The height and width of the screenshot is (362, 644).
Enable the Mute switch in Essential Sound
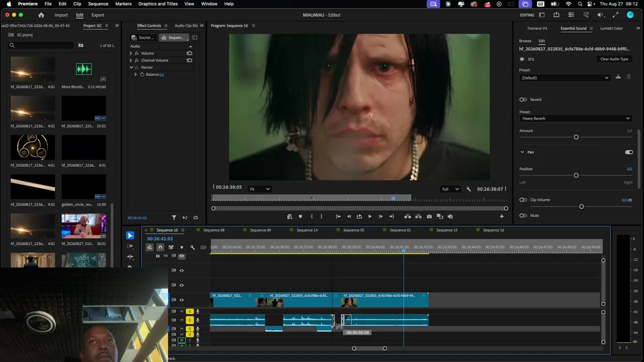(523, 216)
